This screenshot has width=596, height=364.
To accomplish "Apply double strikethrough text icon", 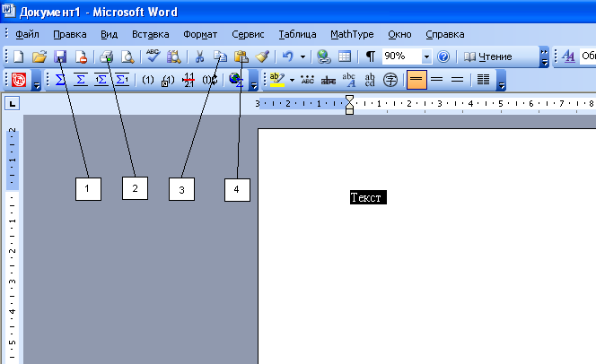I will click(329, 80).
